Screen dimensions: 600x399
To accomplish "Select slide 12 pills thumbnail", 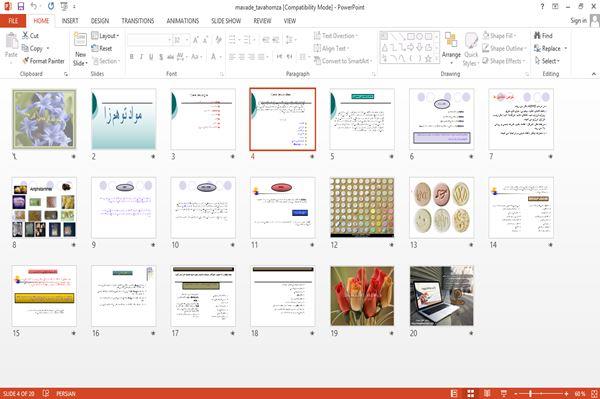I will (362, 207).
